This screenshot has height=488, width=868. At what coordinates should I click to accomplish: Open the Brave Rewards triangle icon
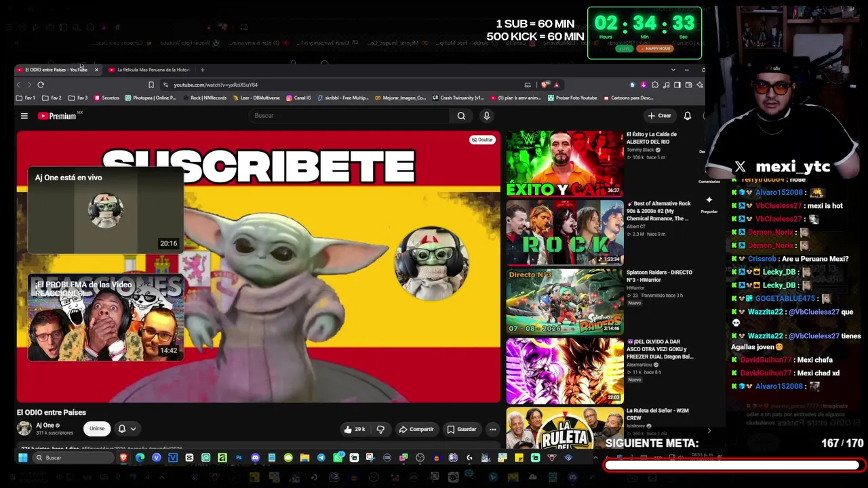(x=556, y=85)
